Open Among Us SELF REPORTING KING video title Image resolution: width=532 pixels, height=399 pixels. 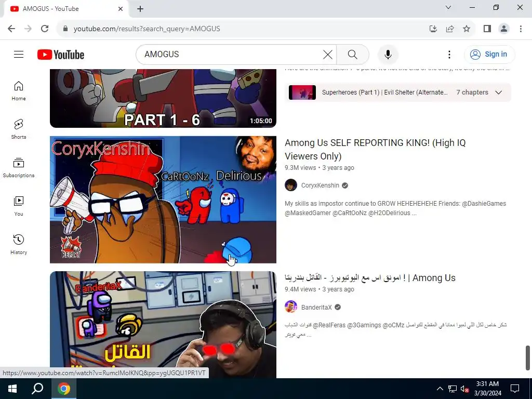point(375,149)
